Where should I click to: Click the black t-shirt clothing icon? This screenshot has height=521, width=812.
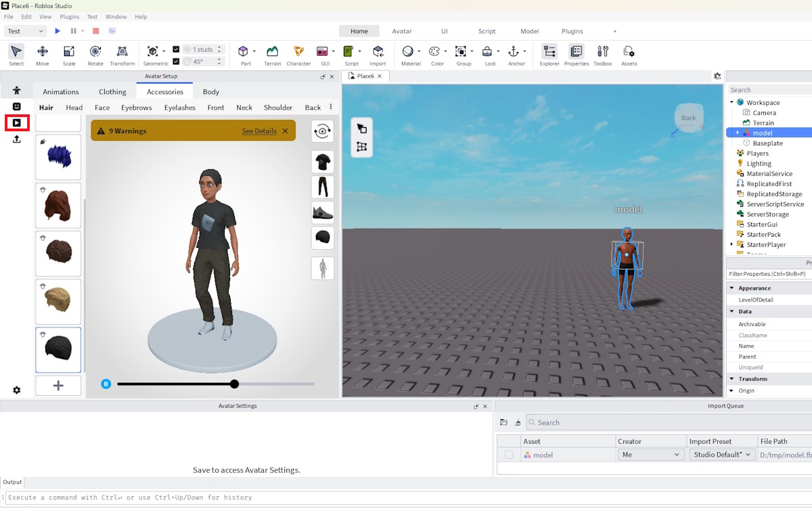[x=323, y=162]
